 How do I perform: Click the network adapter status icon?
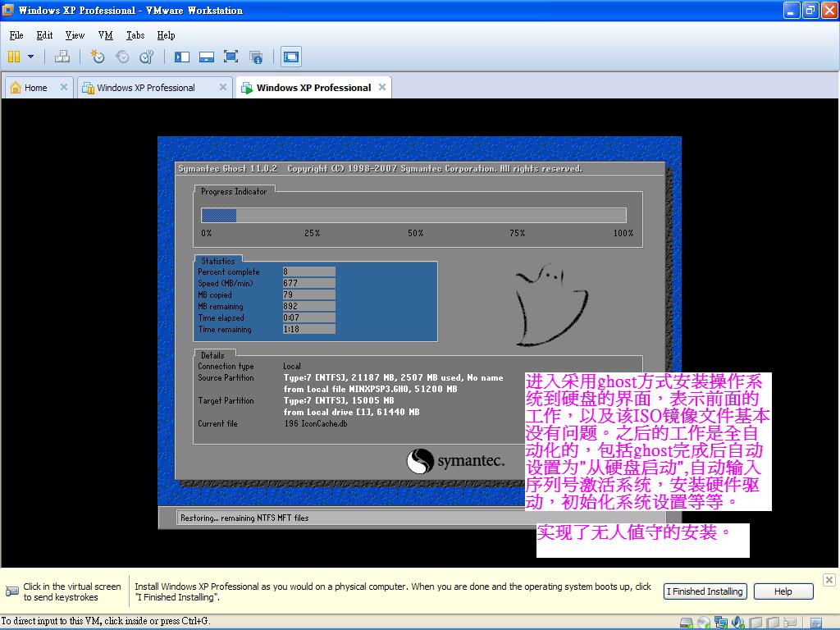(720, 623)
